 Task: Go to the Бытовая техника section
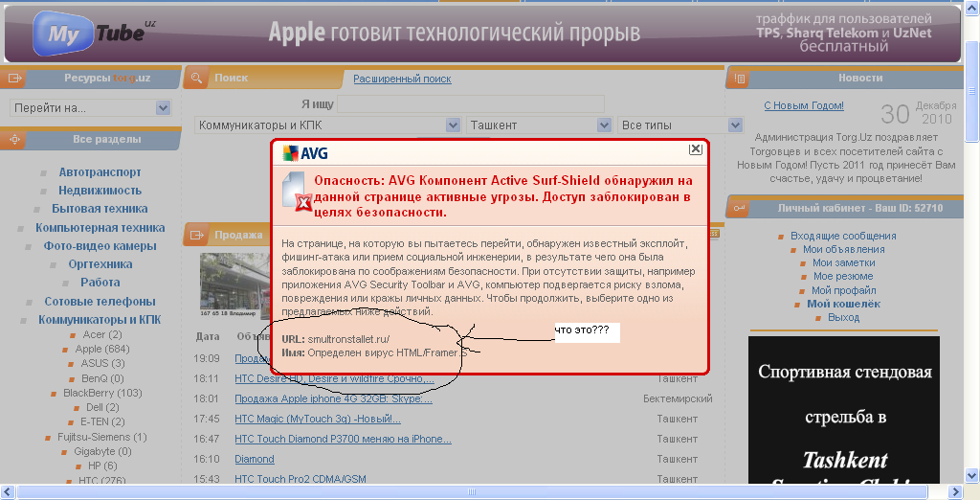click(100, 209)
